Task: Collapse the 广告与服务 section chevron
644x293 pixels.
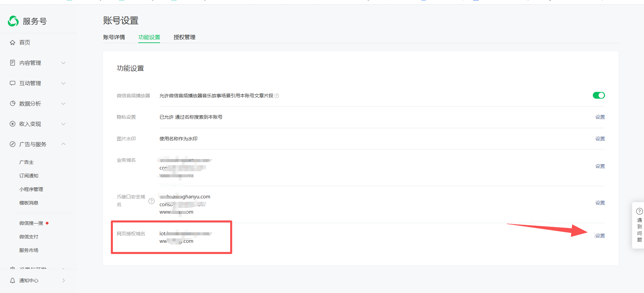Action: [x=63, y=144]
